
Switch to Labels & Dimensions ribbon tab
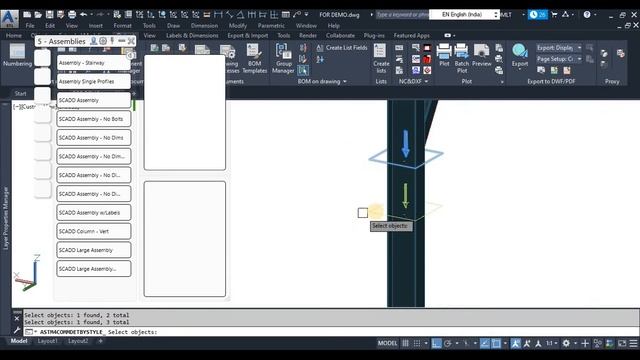(192, 36)
